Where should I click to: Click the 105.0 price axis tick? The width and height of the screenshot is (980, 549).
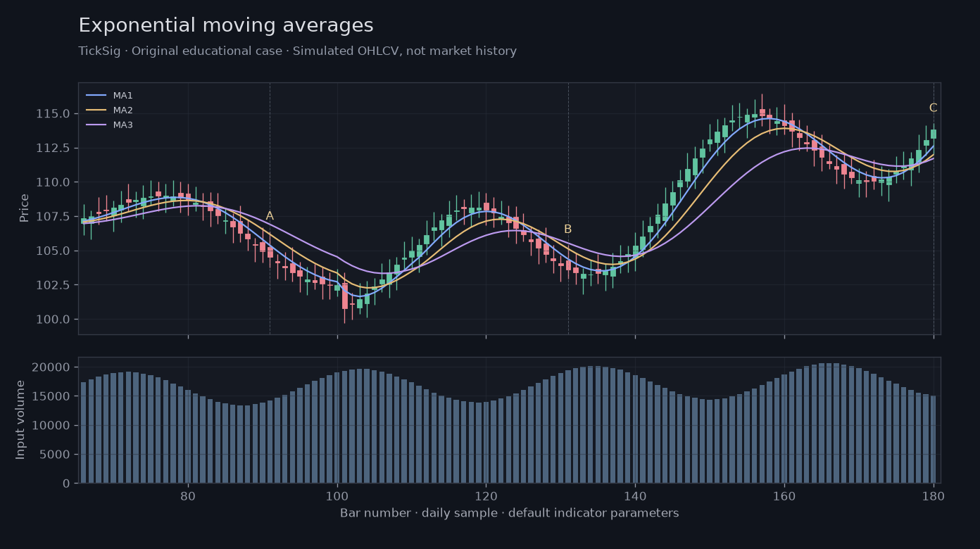coord(54,251)
